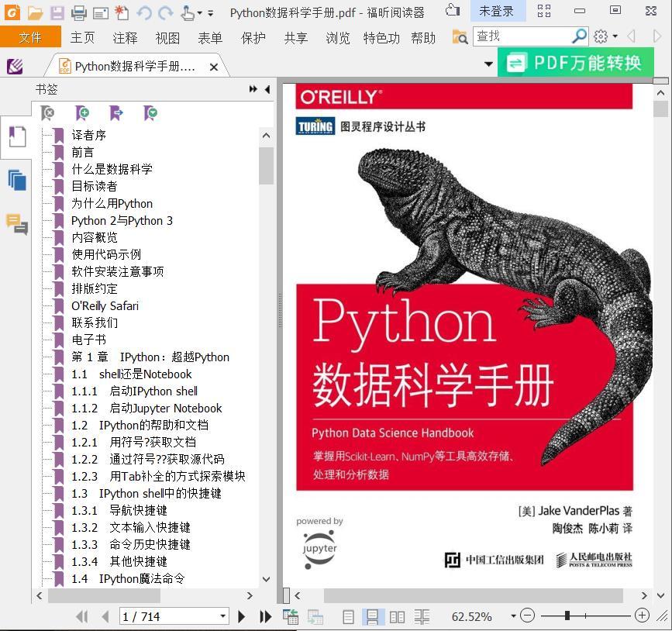Enable continuous page view mode
The height and width of the screenshot is (631, 672).
[x=372, y=617]
